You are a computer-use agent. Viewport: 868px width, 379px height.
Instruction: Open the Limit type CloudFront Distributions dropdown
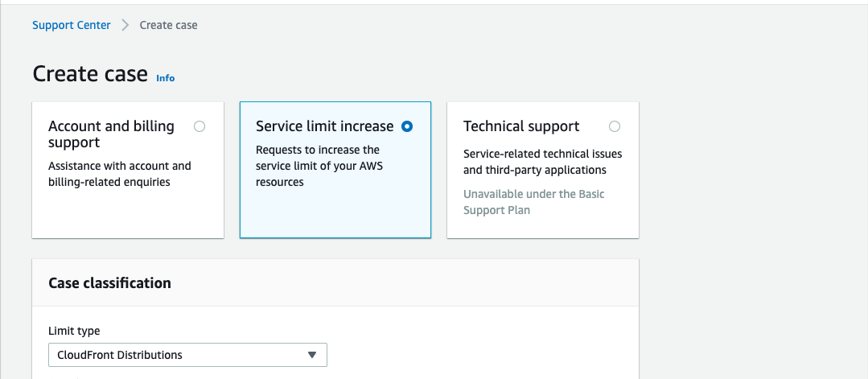(187, 355)
